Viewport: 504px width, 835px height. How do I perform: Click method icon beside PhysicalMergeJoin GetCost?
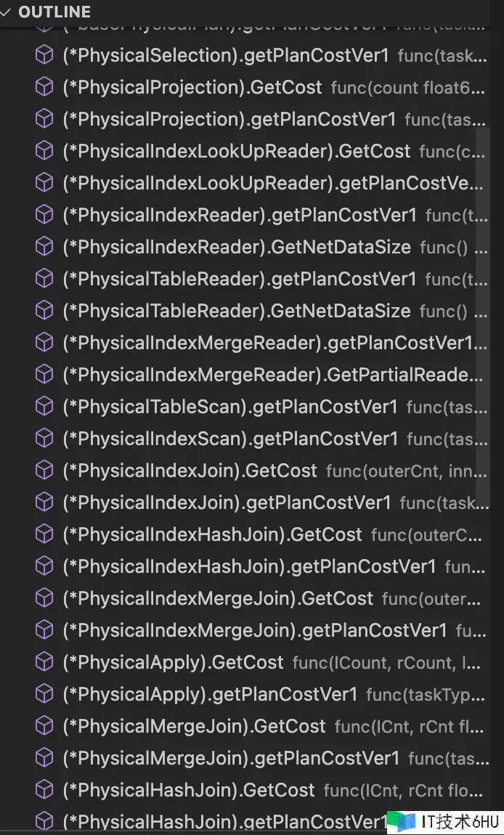[45, 726]
